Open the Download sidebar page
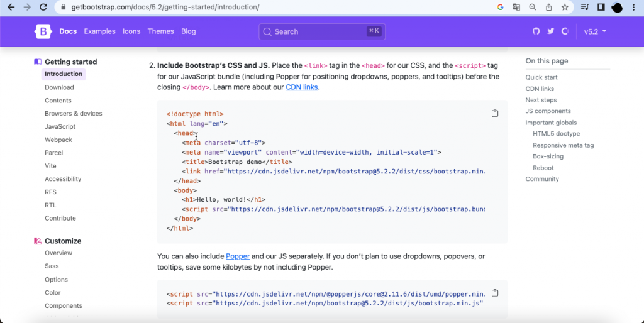Screen dimensions: 644x323 pyautogui.click(x=59, y=87)
